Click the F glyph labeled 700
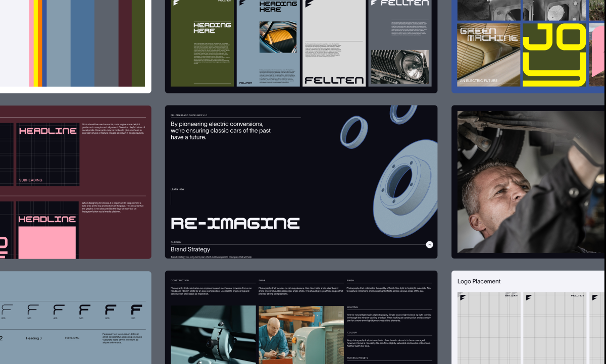606x364 pixels. pos(136,309)
